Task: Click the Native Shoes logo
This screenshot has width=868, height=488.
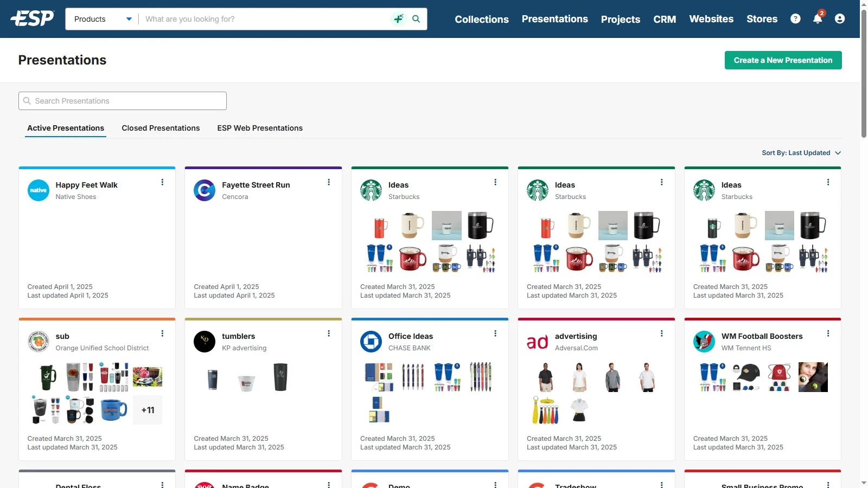Action: coord(39,190)
